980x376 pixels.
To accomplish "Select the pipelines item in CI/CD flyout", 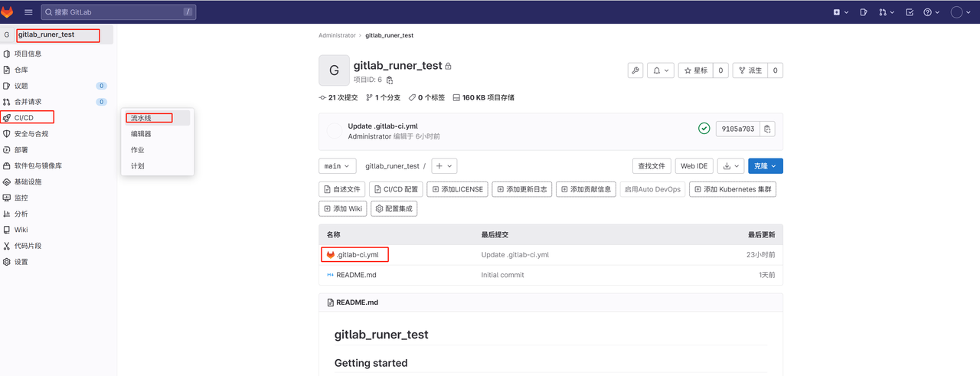I will click(142, 118).
